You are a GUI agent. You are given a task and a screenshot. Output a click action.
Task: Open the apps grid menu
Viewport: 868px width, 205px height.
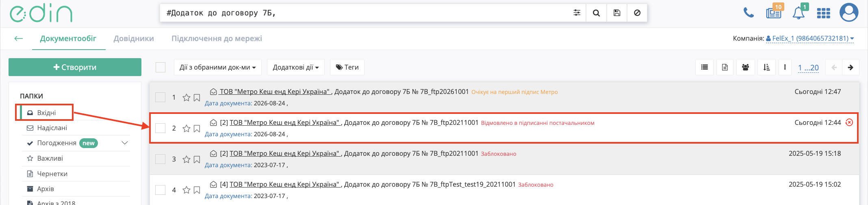823,13
